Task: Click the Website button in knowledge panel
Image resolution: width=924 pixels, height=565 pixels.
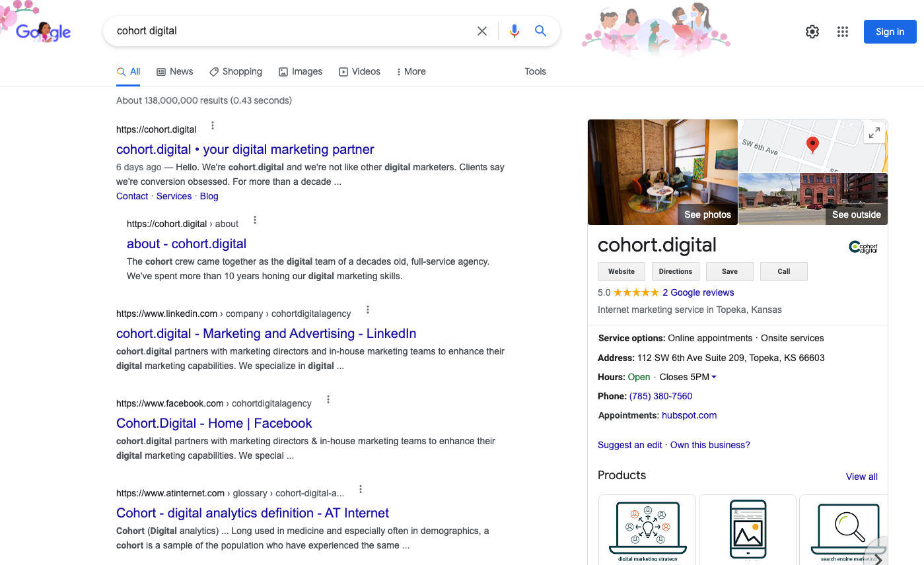Action: 622,271
